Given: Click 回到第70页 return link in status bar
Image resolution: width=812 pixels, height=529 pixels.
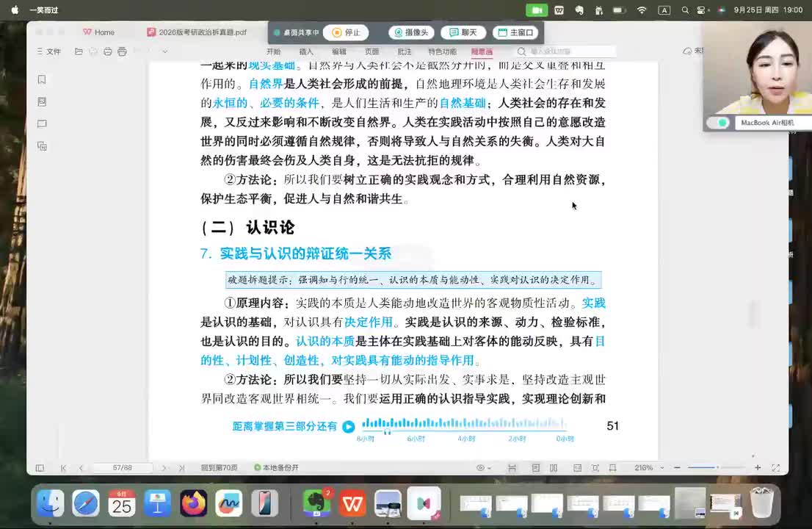Looking at the screenshot, I should pos(219,468).
